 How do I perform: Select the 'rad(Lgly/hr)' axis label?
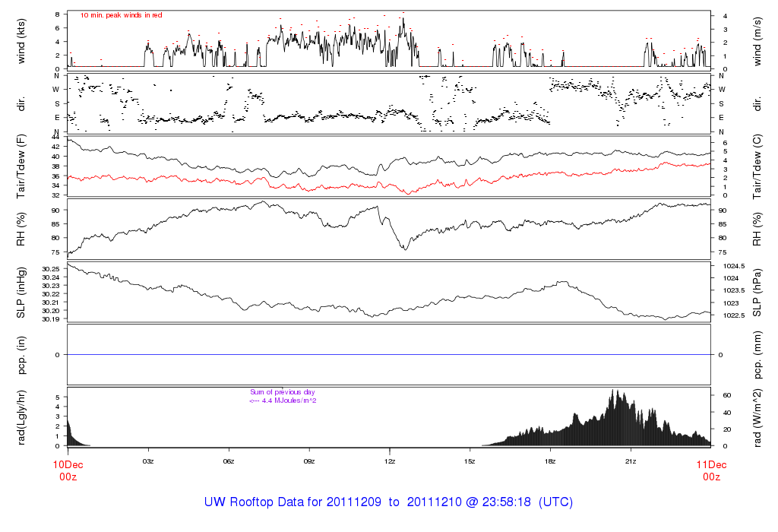[22, 417]
